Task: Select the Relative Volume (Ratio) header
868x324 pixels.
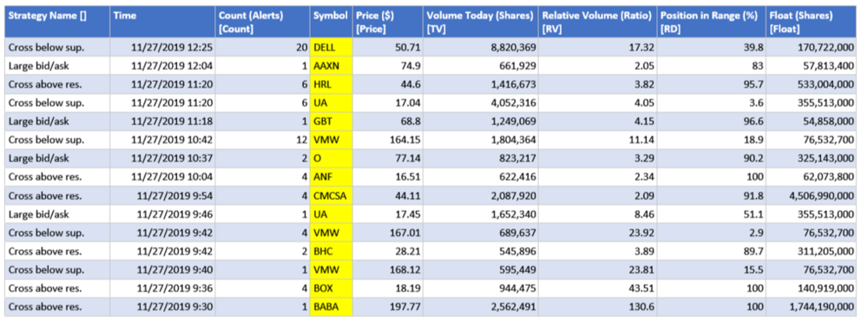Action: coord(598,22)
